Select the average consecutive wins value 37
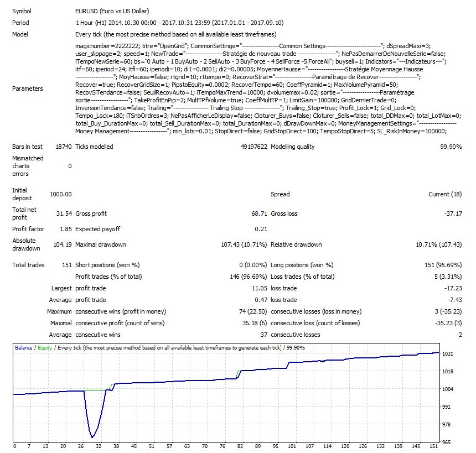The image size is (476, 453). (264, 335)
